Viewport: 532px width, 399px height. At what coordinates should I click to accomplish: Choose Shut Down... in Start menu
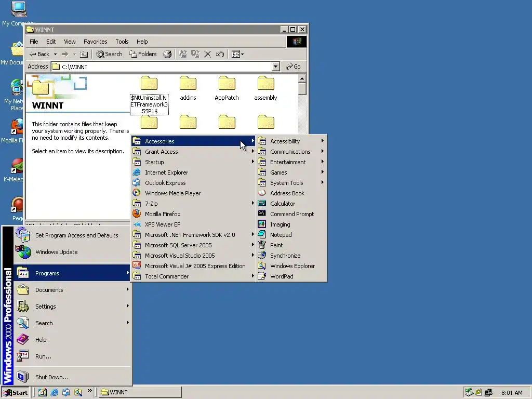pyautogui.click(x=72, y=377)
